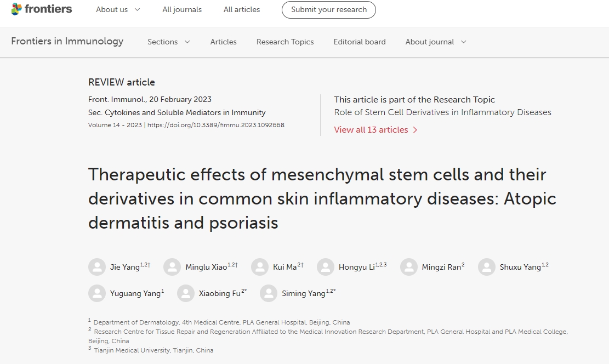
Task: Click Mingzi Ran's avatar icon
Action: pyautogui.click(x=409, y=267)
